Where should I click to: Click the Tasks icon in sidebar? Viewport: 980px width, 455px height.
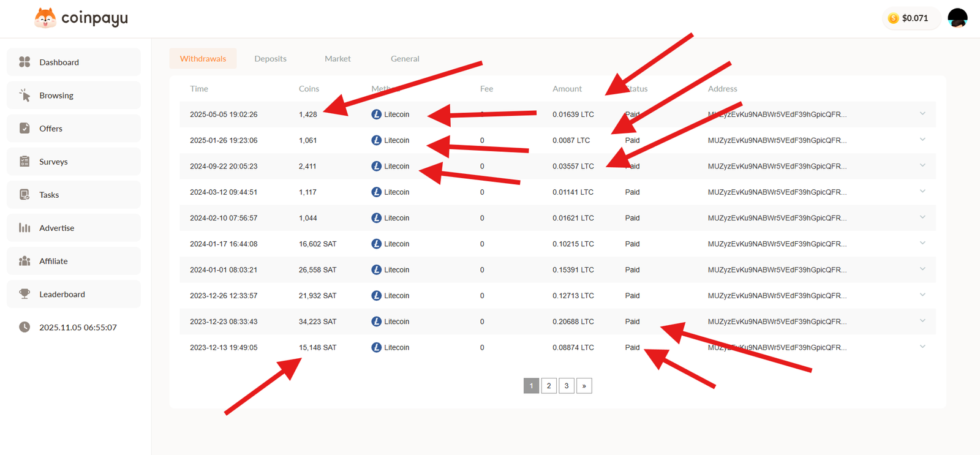point(24,195)
